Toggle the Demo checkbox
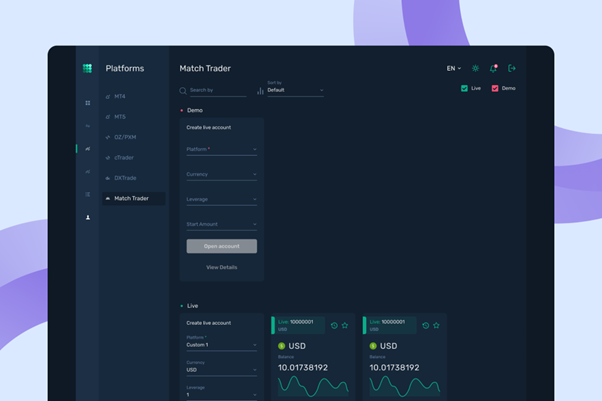602x401 pixels. [495, 88]
